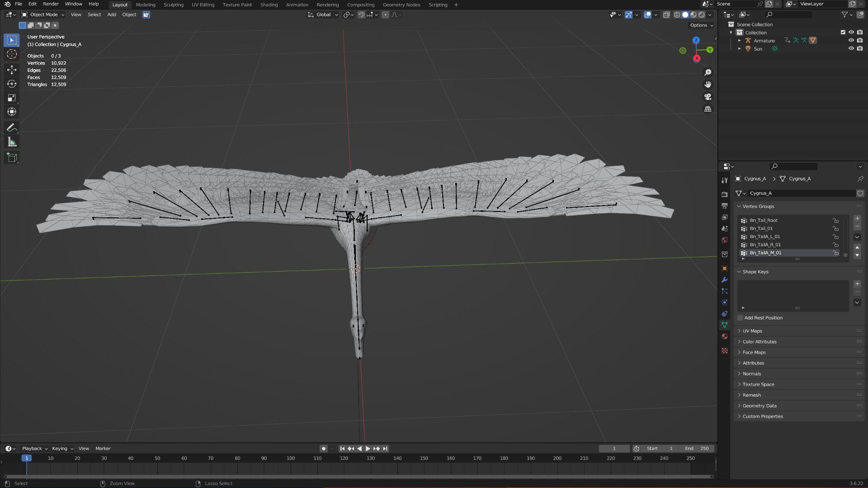Open the Object Data green triangle tab
868x488 pixels.
click(x=725, y=325)
